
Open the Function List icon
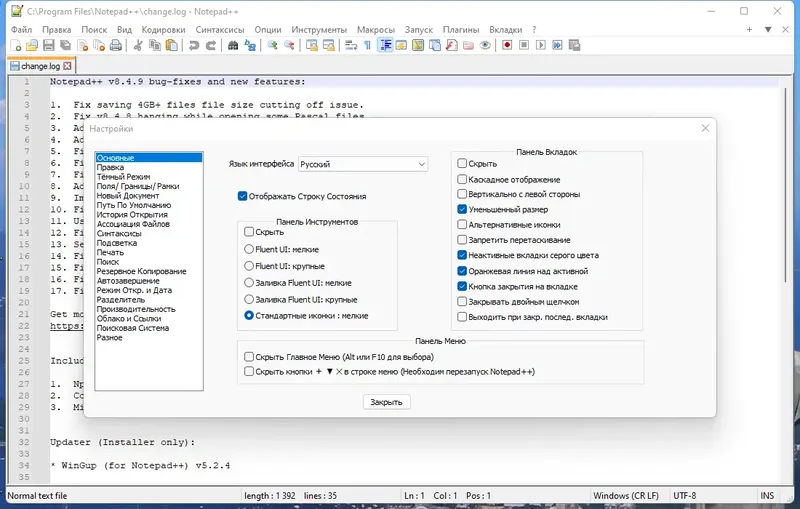452,45
